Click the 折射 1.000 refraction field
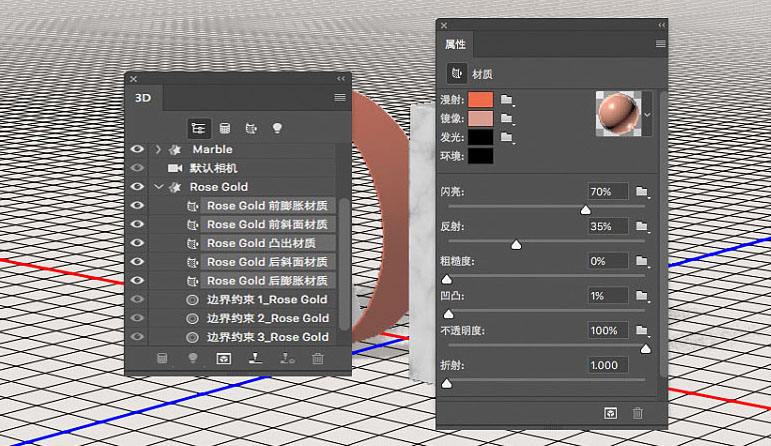Viewport: 771px width, 446px height. (x=608, y=365)
